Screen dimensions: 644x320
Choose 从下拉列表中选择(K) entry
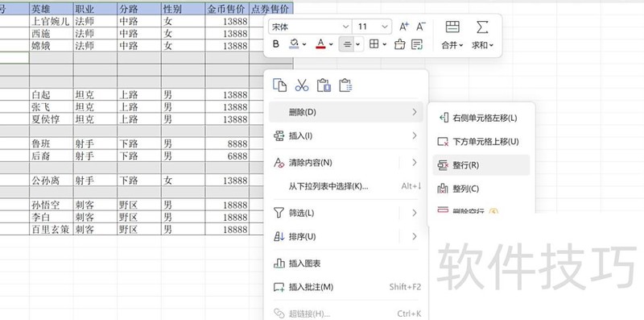pyautogui.click(x=346, y=186)
